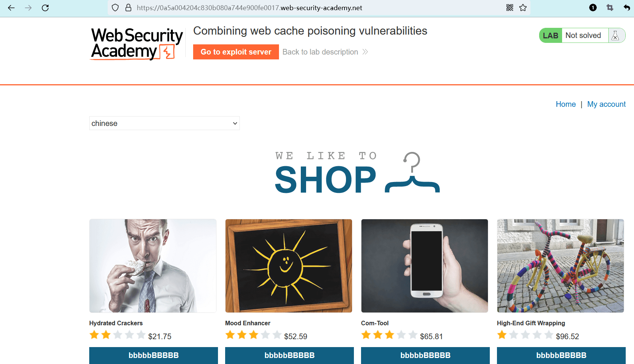Click the screenshot crop toolbar icon
This screenshot has width=634, height=364.
(x=610, y=8)
